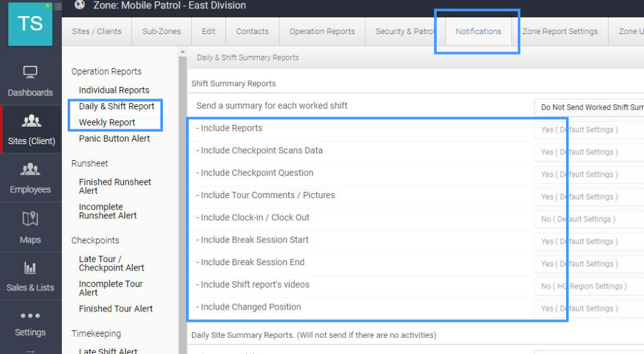Open Include Checkpoint Question dropdown
644x354 pixels.
point(589,174)
